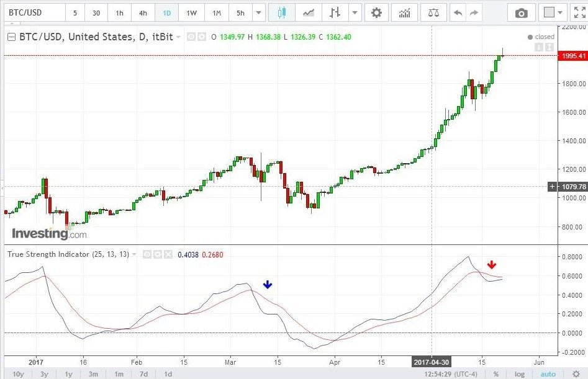Open True Strength Indicator settings gear

tap(158, 255)
